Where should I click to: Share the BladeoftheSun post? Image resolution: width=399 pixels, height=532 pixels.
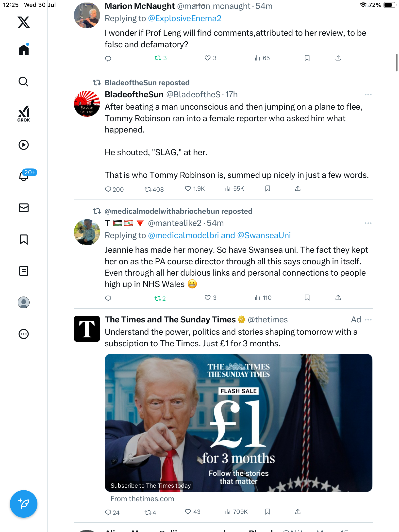(x=298, y=189)
